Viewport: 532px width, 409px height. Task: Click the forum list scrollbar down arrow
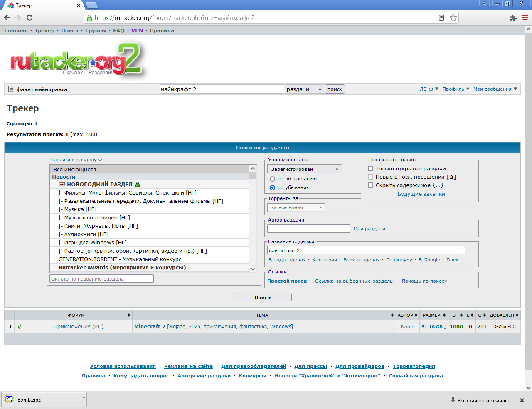pos(253,269)
